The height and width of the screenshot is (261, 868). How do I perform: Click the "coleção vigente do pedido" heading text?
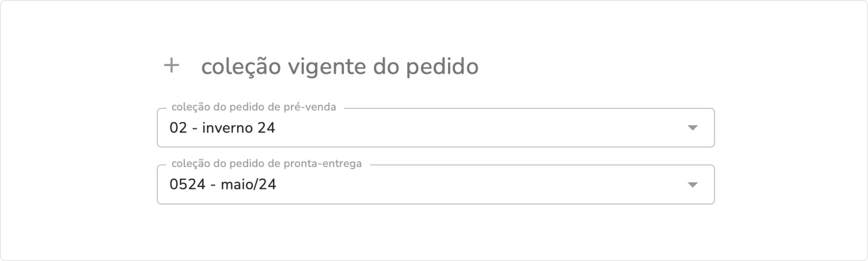coord(339,66)
